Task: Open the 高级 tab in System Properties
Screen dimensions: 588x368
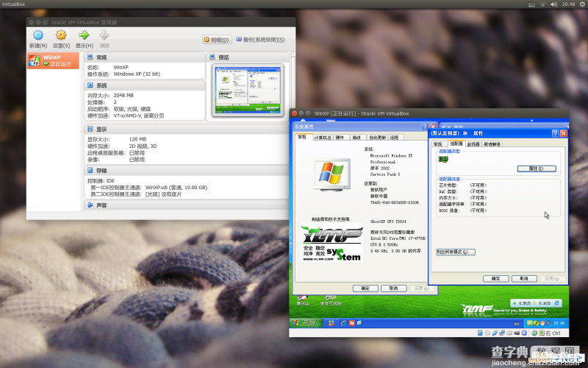Action: [356, 138]
